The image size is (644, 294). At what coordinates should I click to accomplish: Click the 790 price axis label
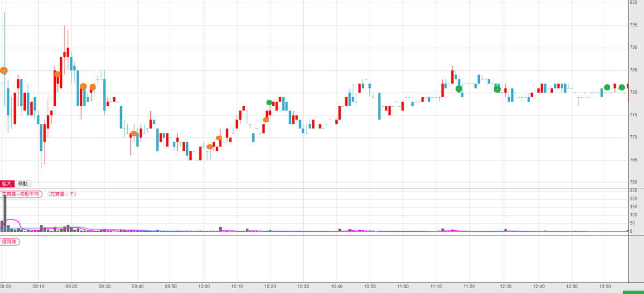633,47
